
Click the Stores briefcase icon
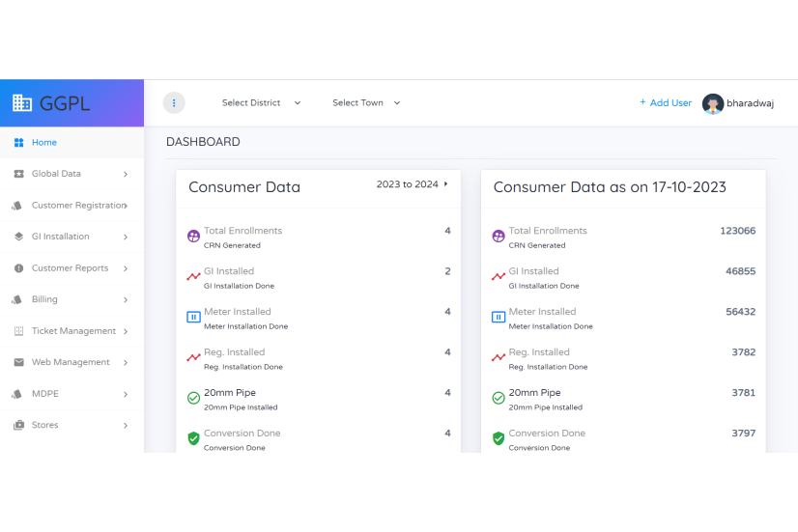(18, 425)
